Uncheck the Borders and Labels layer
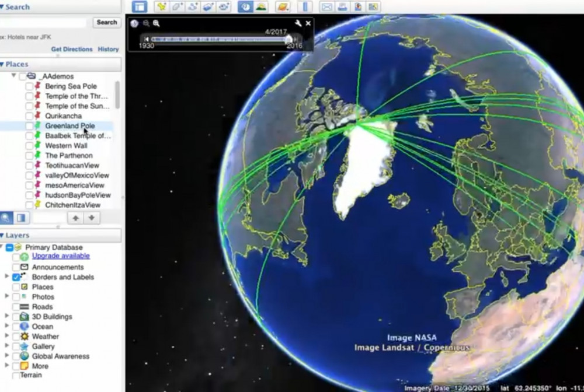 click(x=16, y=277)
